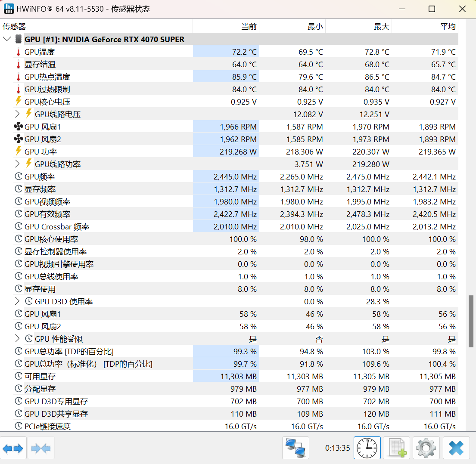
Task: Start a new log with the report icon
Action: (396, 448)
